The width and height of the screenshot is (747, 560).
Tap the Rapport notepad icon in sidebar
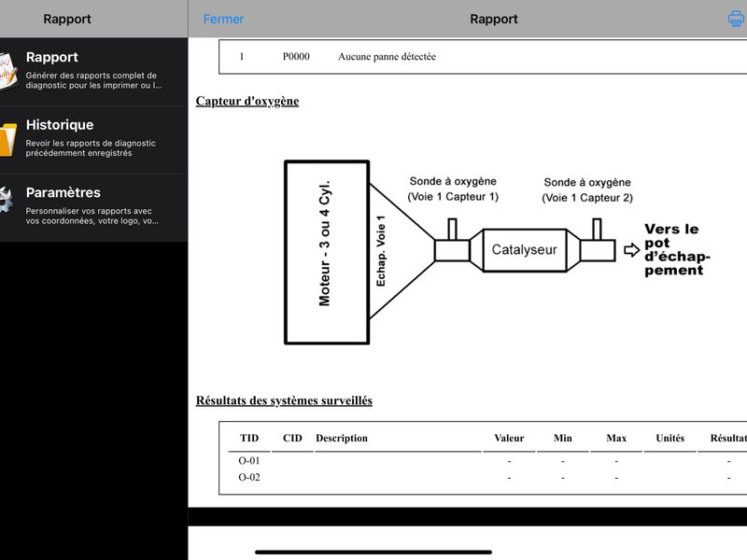point(8,72)
